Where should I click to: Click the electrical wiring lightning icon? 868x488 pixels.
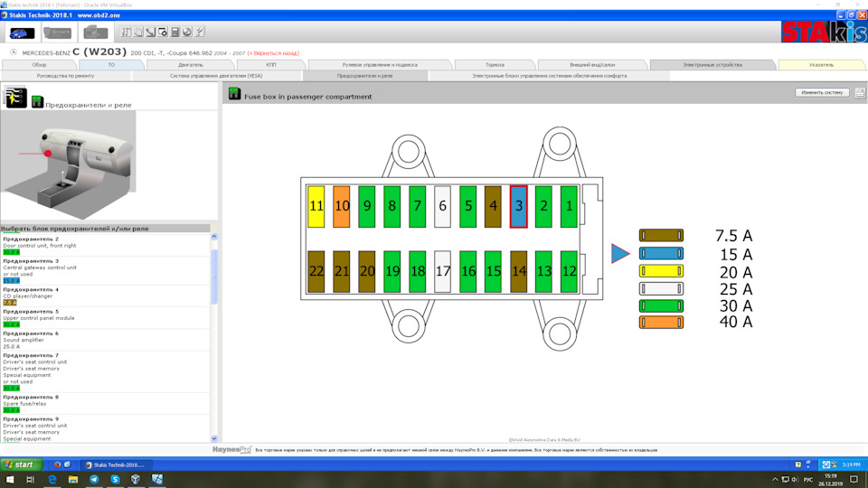tap(15, 97)
